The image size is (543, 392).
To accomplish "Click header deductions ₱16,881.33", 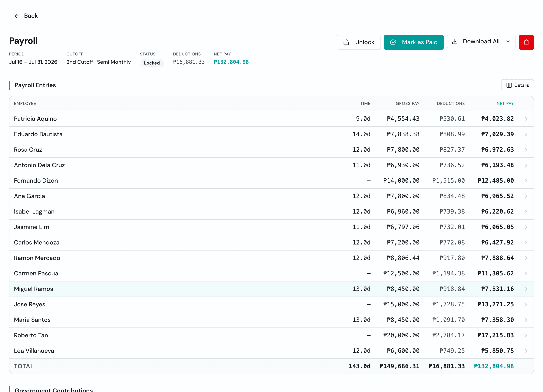I will [x=189, y=62].
